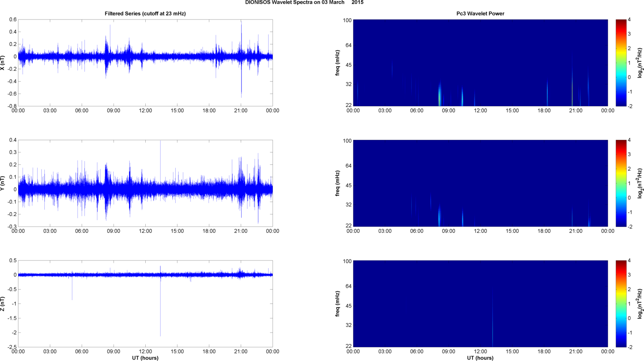
Task: Click 'UT (hours)' label under bottom wavelet plot
Action: [x=480, y=358]
